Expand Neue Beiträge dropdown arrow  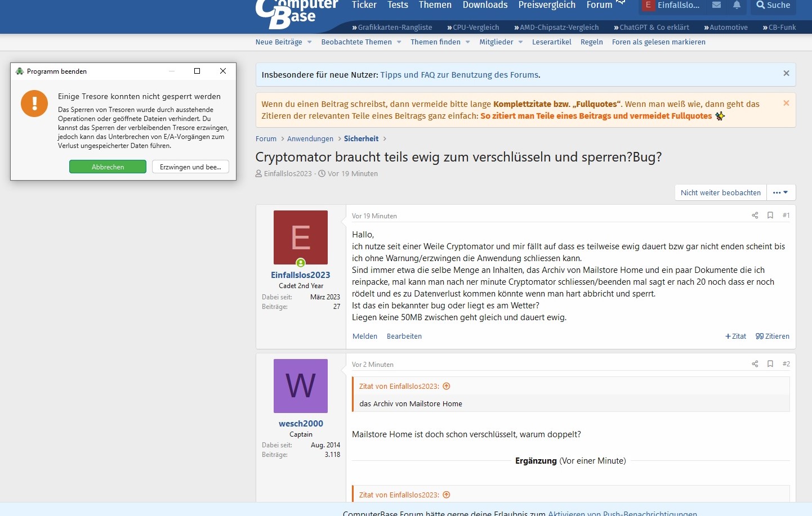pyautogui.click(x=309, y=42)
